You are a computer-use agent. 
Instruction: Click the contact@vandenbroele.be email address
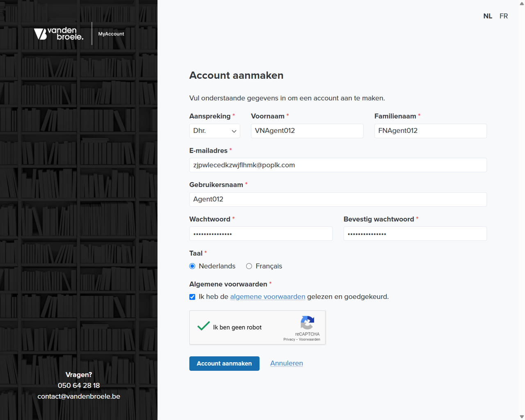79,396
